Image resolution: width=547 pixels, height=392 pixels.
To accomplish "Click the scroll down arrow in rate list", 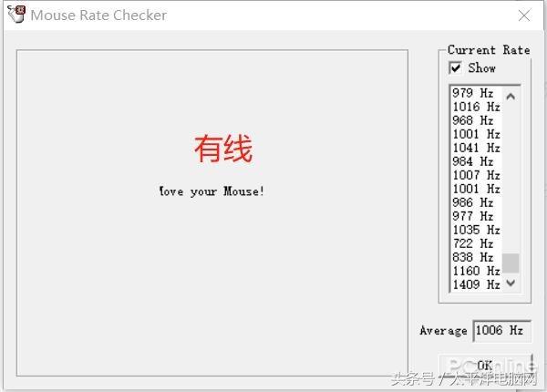I will [511, 283].
